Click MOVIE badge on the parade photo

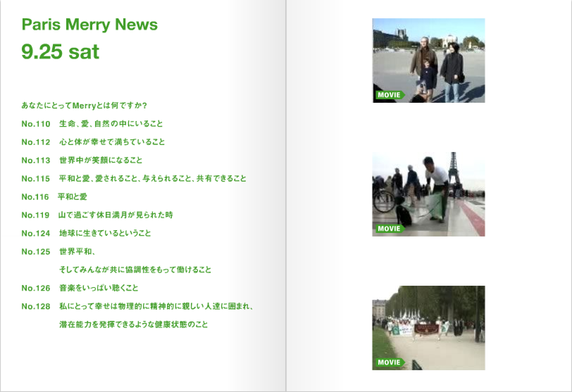point(390,362)
